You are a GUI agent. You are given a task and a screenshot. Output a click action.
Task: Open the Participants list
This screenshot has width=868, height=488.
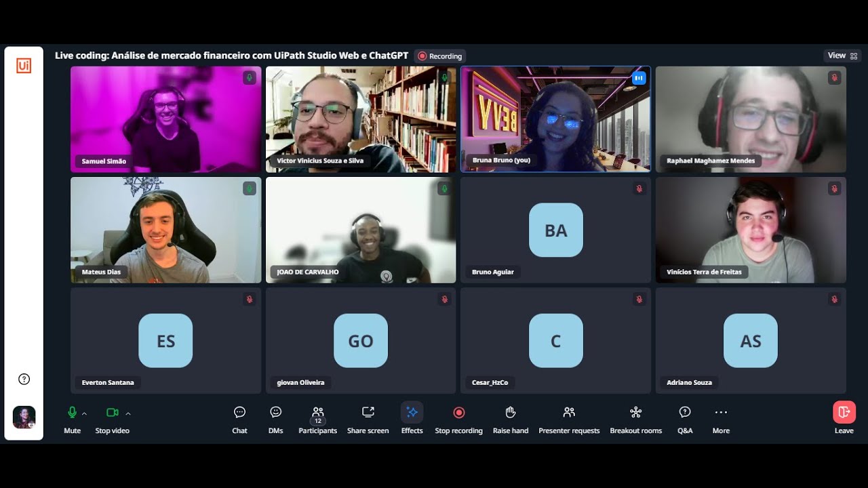[317, 419]
